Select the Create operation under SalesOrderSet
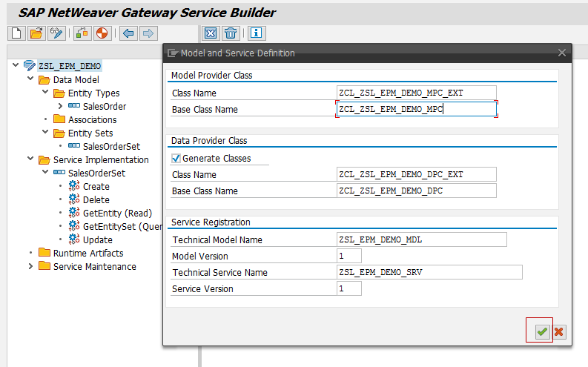This screenshot has width=588, height=367. click(96, 187)
